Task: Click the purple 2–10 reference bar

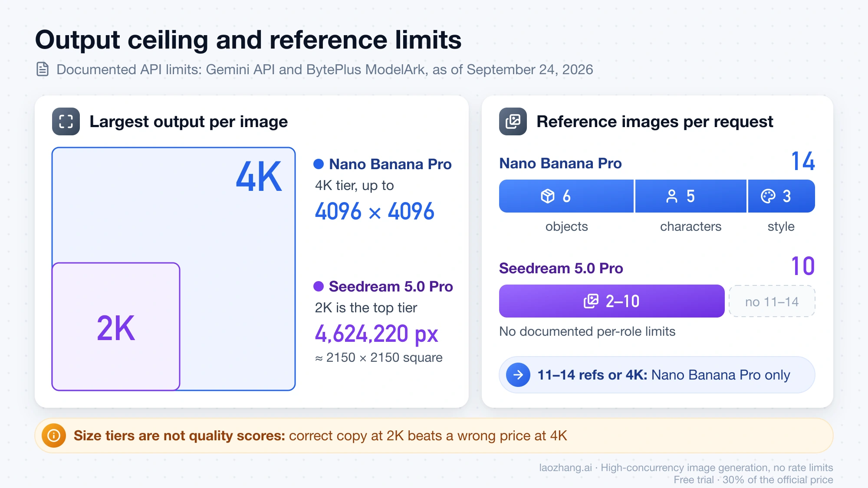Action: tap(612, 301)
